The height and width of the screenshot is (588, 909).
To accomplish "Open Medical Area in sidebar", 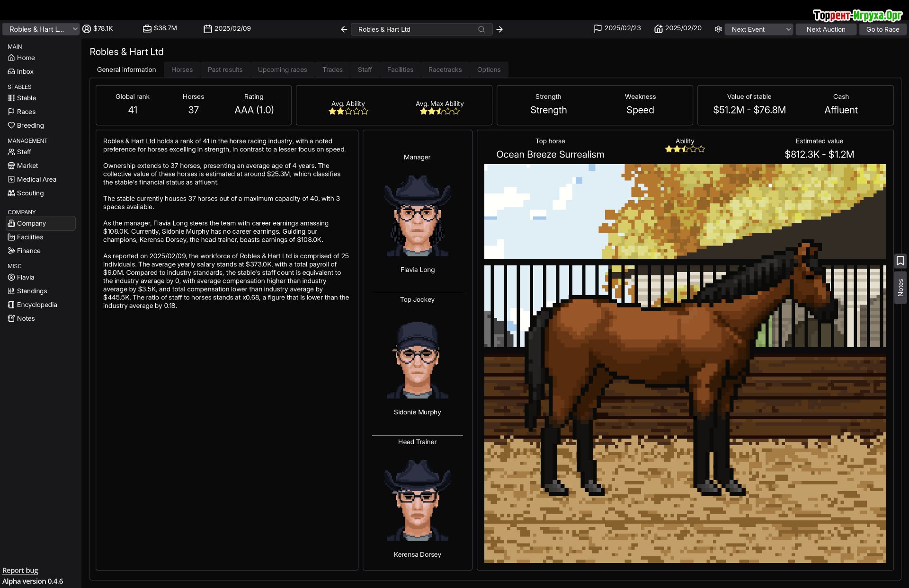I will tap(36, 179).
